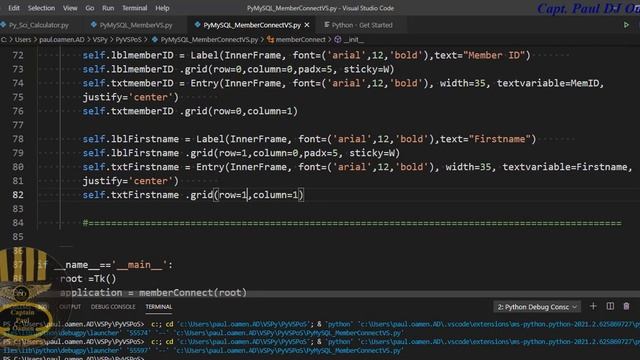Open the Python Debug Console terminal dropdown
This screenshot has height=360, width=640.
[x=537, y=307]
